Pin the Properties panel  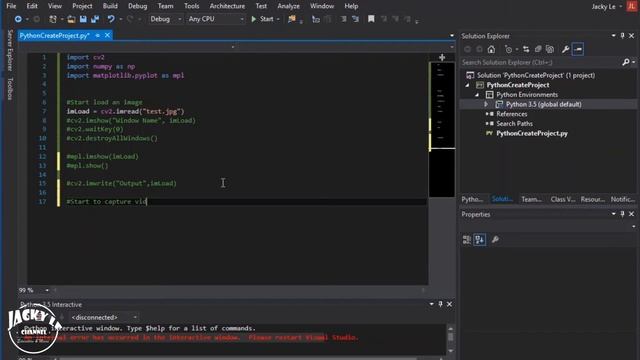click(622, 214)
